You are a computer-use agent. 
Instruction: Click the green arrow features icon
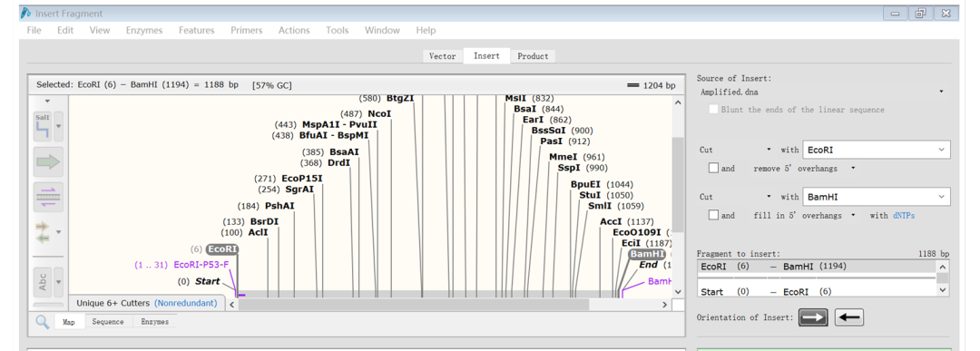click(x=48, y=162)
